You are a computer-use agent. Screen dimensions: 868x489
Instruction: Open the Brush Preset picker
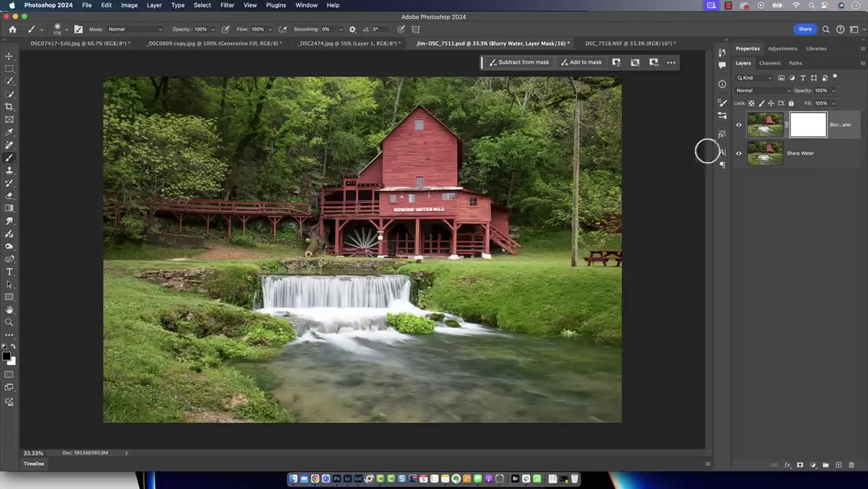(x=60, y=30)
